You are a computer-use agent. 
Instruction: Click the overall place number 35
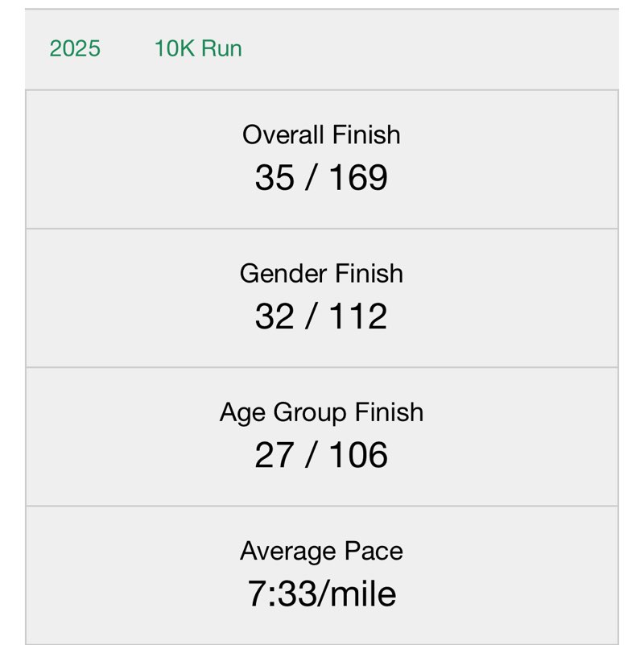coord(275,178)
